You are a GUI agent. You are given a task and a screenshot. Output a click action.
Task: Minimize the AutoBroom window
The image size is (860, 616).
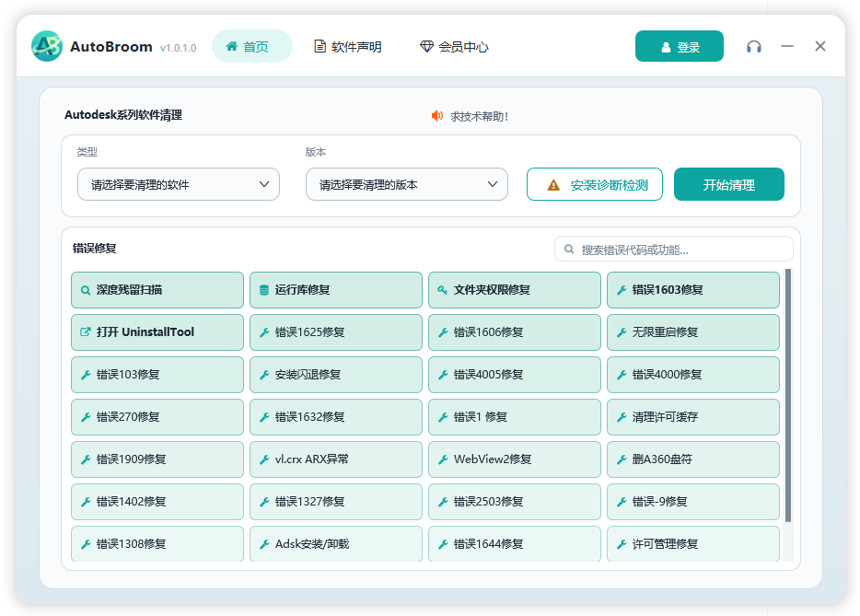pos(787,47)
